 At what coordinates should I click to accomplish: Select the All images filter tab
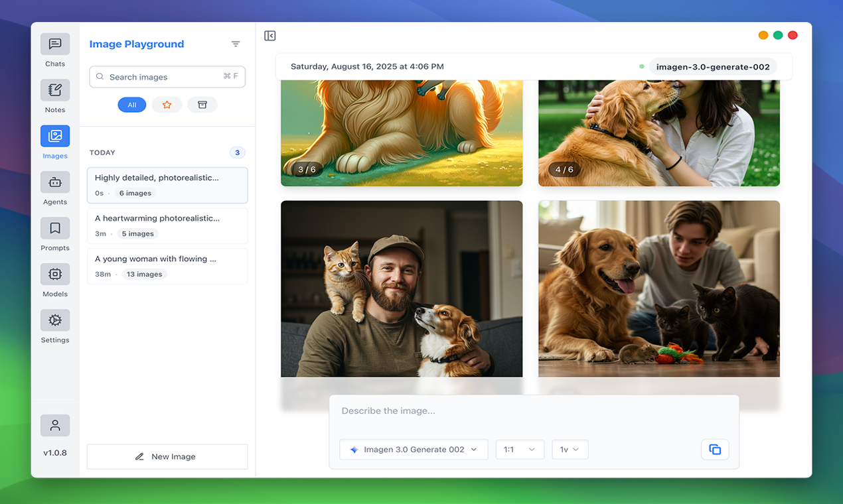pos(131,104)
